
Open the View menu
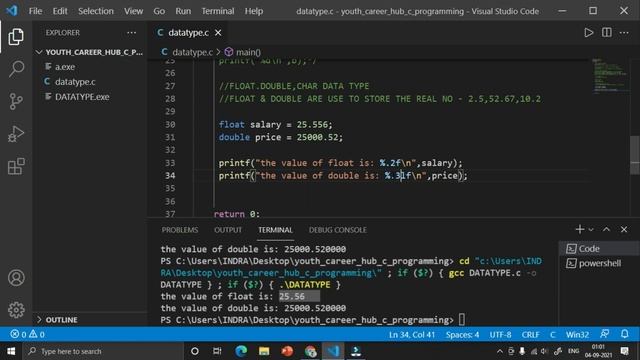click(x=133, y=11)
